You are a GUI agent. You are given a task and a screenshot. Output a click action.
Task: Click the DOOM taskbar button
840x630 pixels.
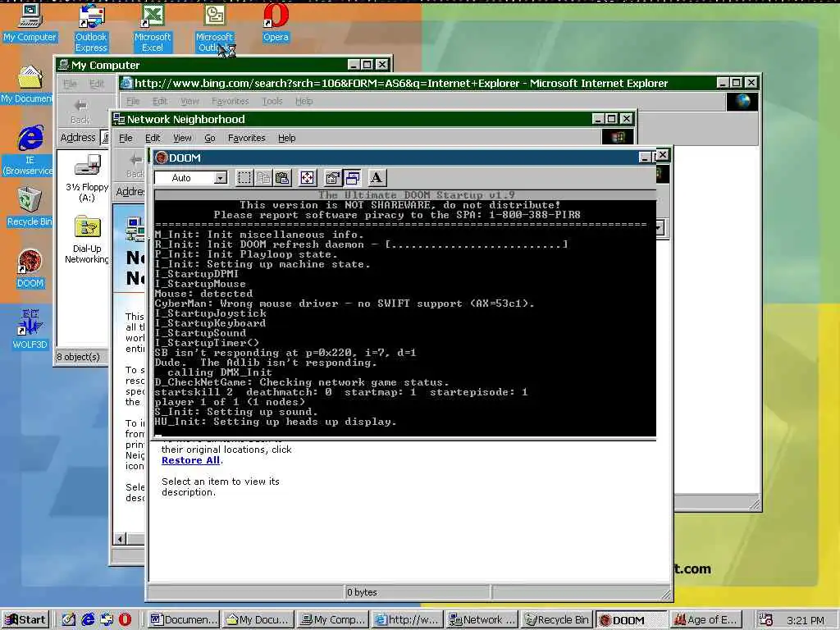(631, 619)
